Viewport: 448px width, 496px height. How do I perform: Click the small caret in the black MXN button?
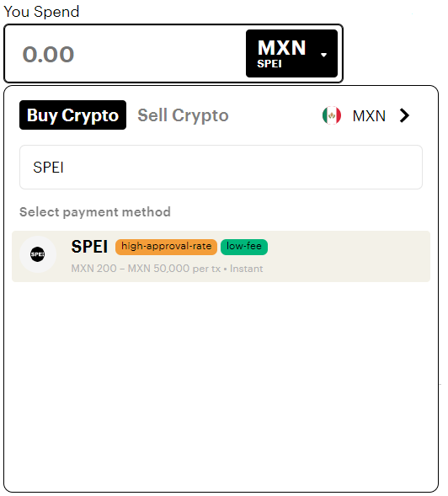click(x=323, y=55)
